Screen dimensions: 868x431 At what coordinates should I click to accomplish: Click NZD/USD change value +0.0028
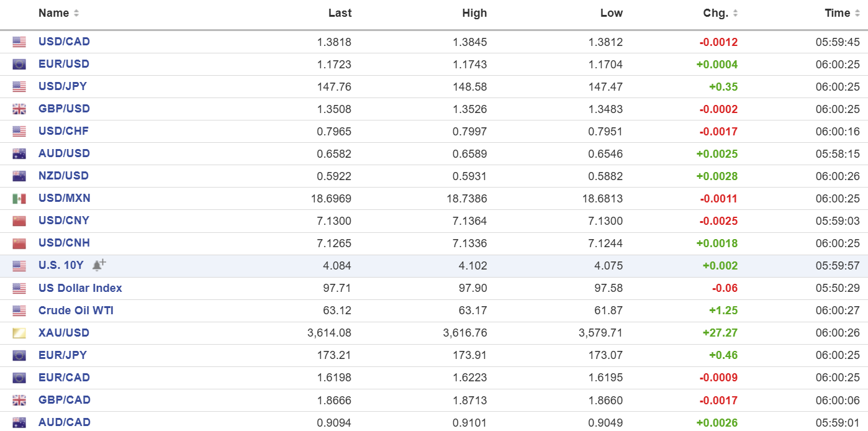[x=717, y=176]
